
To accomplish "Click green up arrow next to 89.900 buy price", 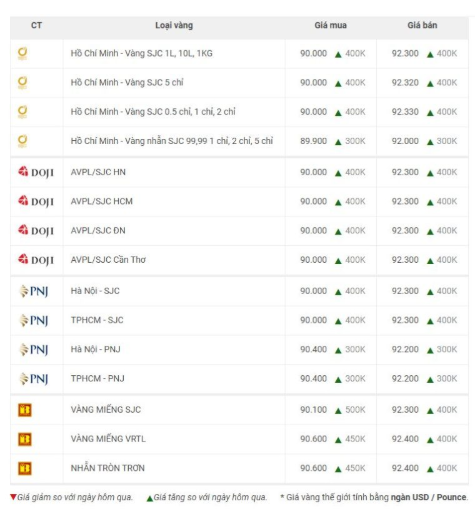I will tap(338, 142).
